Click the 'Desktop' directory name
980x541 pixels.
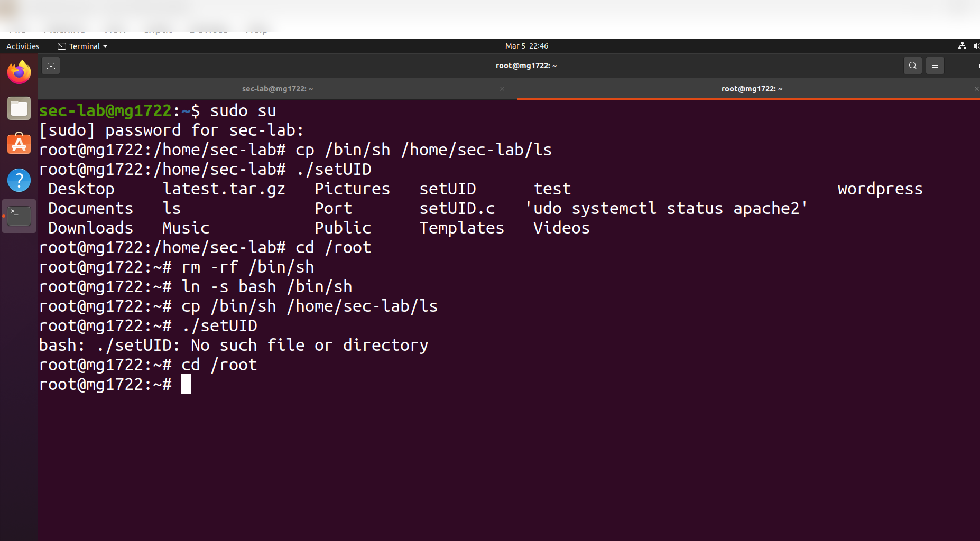coord(81,189)
